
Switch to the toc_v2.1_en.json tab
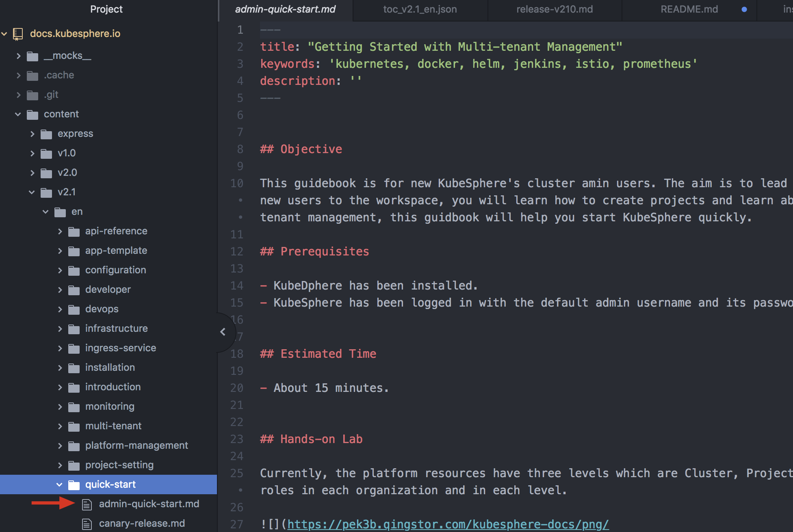point(420,9)
